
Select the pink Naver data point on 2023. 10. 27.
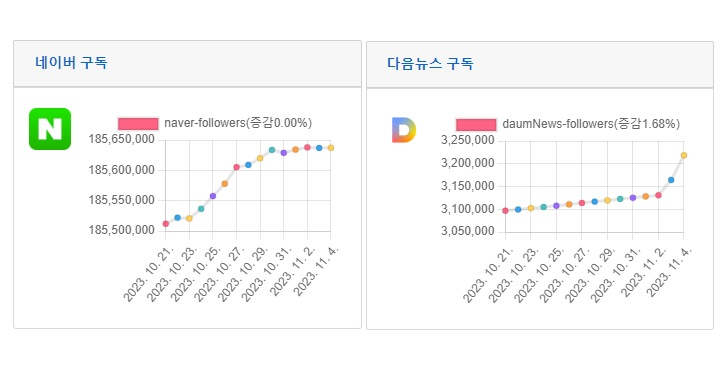tap(236, 167)
